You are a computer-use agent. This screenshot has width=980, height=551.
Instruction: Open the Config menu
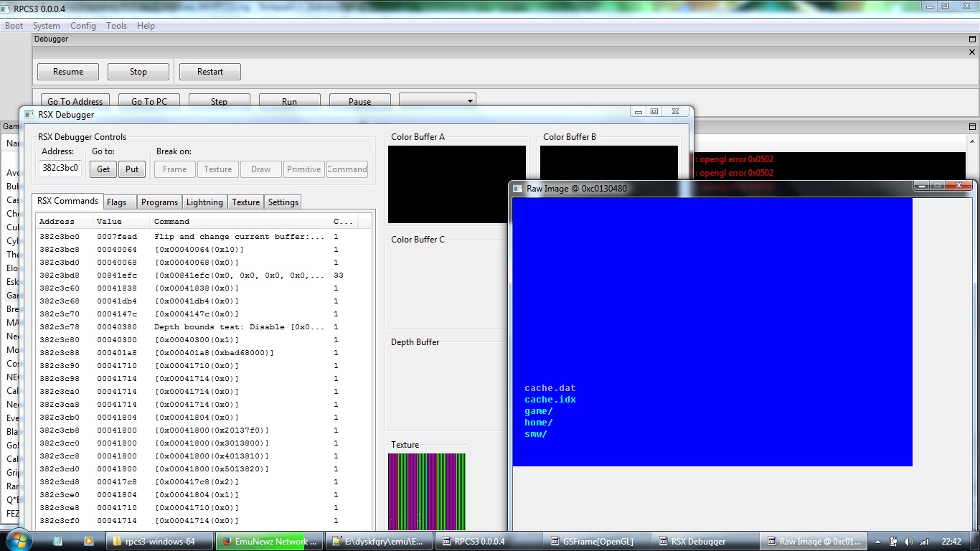[83, 26]
